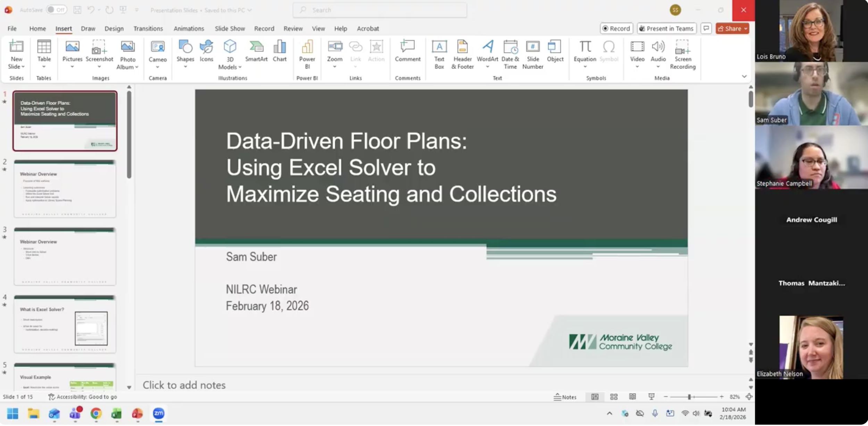The image size is (868, 426).
Task: Insert a Slide Number
Action: coord(533,54)
